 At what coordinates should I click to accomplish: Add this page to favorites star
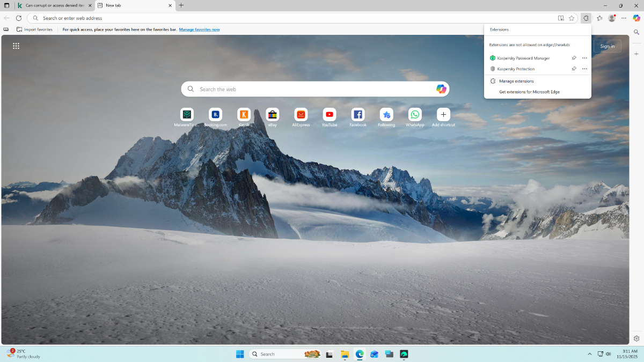(572, 18)
